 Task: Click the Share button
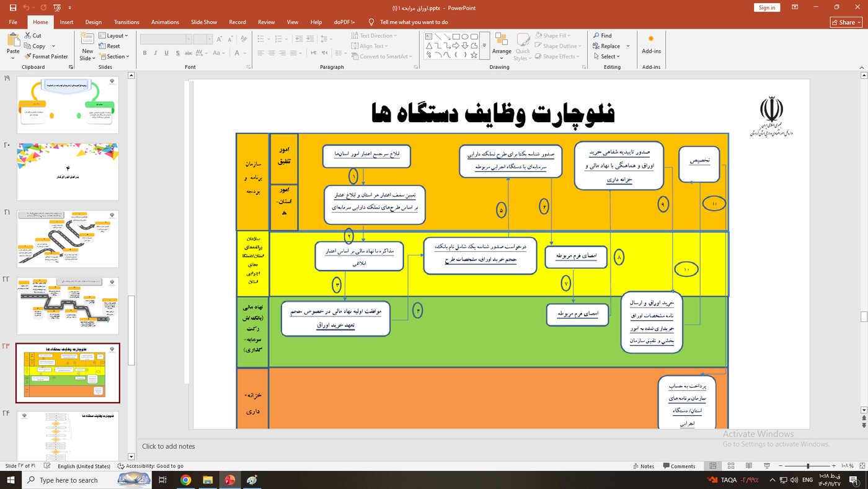[x=846, y=22]
